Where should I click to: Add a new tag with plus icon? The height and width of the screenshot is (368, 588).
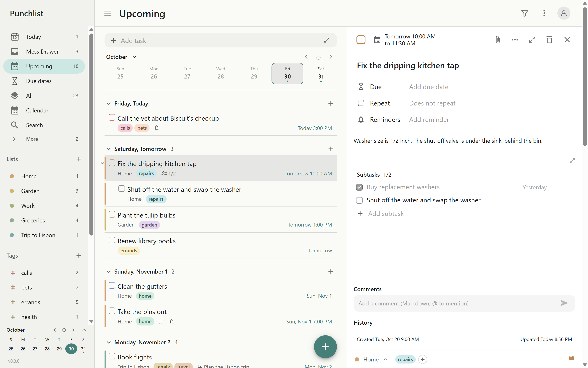tap(79, 256)
